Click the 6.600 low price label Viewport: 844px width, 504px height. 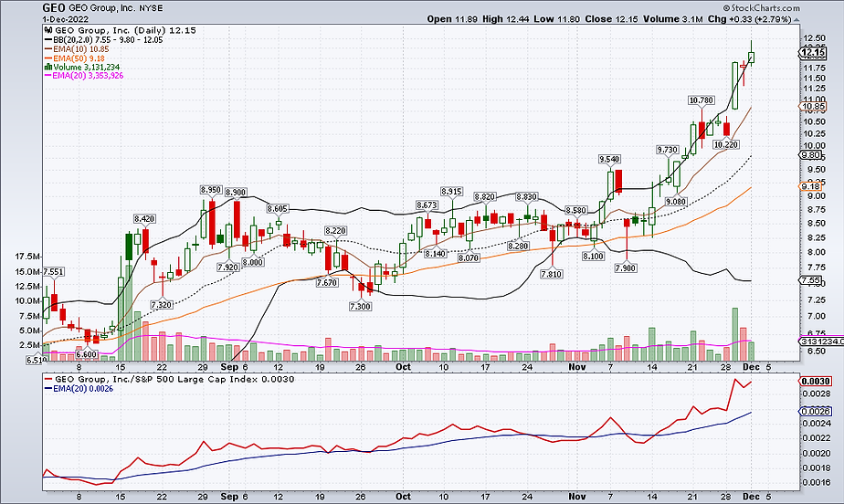pos(87,354)
